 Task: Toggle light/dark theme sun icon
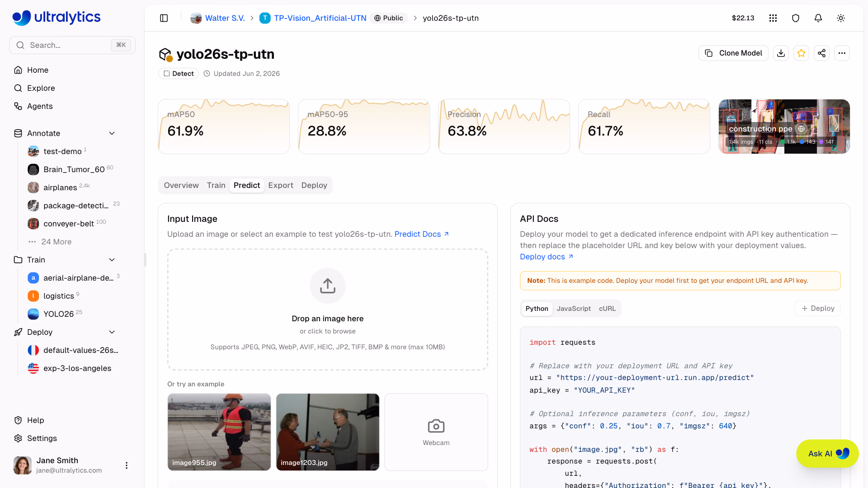pyautogui.click(x=841, y=18)
